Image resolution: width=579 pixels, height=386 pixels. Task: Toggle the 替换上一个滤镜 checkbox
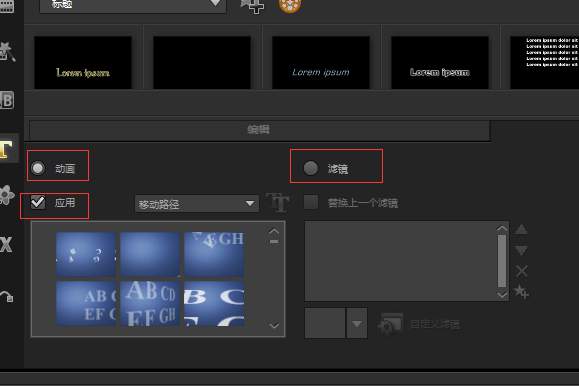click(x=311, y=202)
